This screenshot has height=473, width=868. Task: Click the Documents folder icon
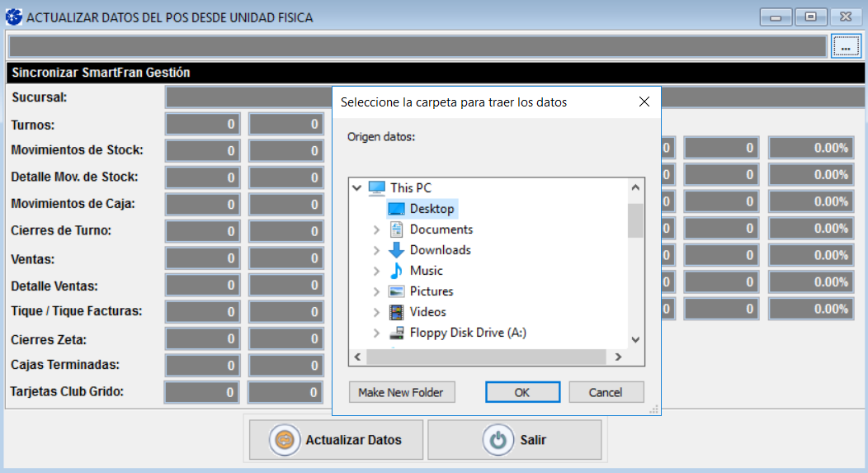(396, 229)
